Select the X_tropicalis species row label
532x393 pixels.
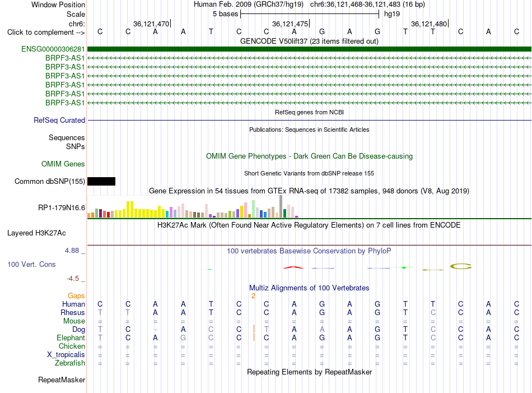(66, 355)
